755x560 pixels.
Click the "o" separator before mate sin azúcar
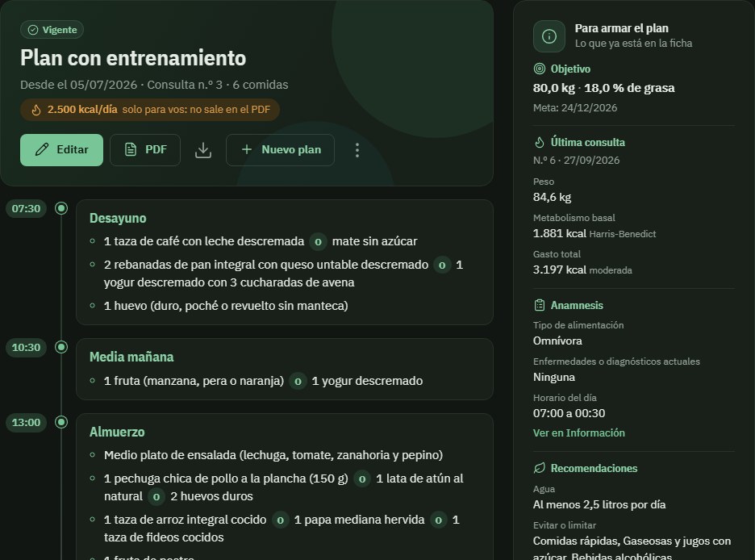pyautogui.click(x=318, y=242)
